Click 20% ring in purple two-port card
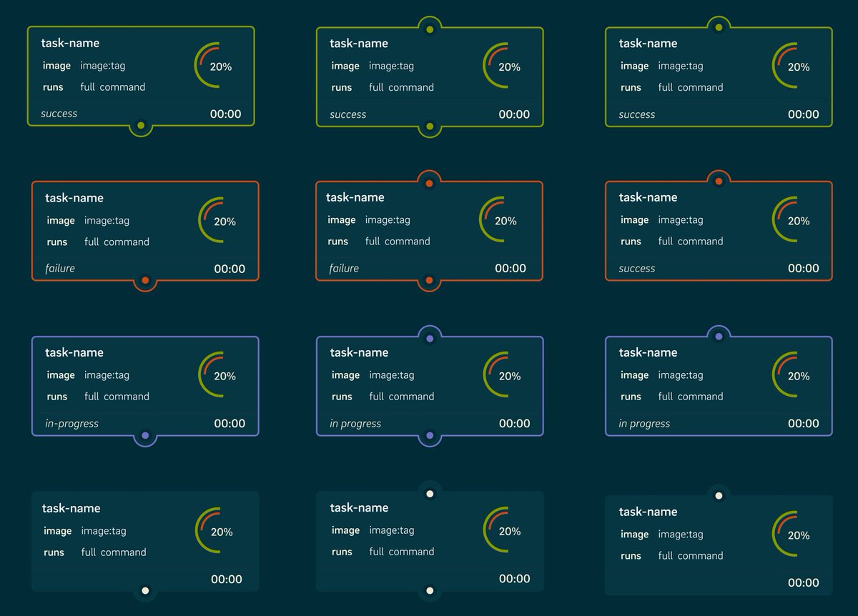The image size is (858, 616). [x=503, y=375]
